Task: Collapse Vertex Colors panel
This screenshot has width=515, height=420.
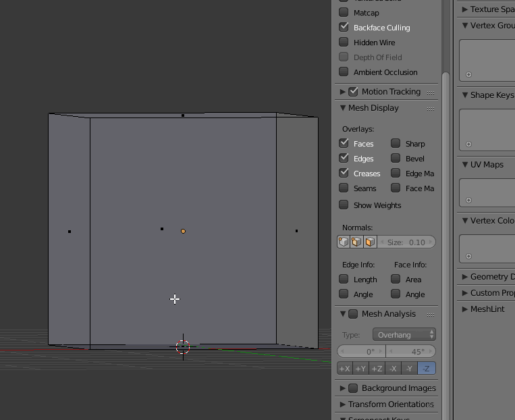Action: (x=465, y=221)
